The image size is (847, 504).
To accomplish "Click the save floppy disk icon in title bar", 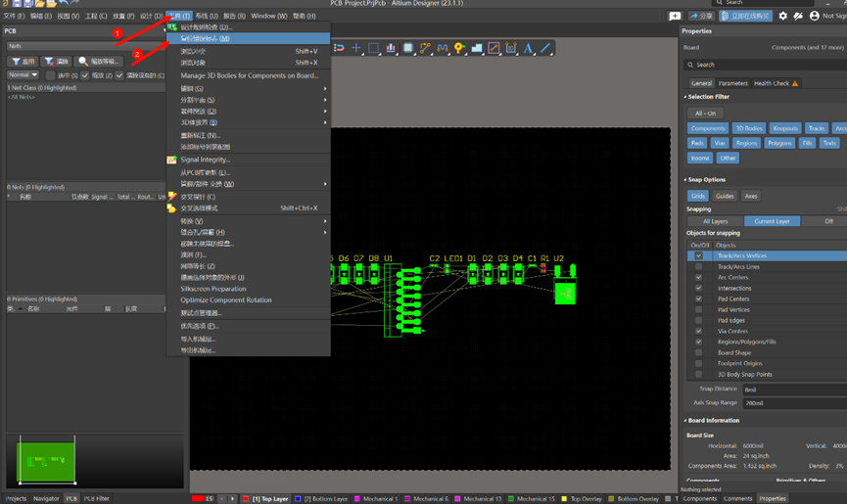I will (x=17, y=3).
